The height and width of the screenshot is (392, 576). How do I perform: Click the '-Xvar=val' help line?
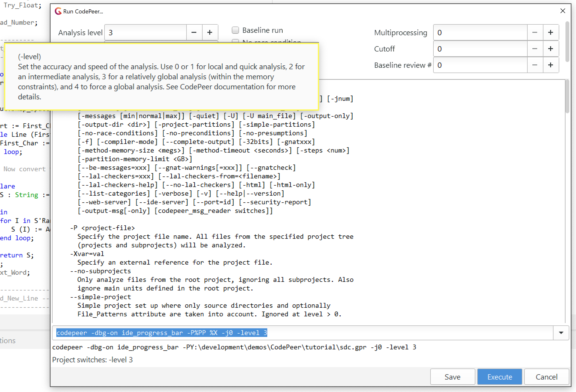[x=87, y=254]
